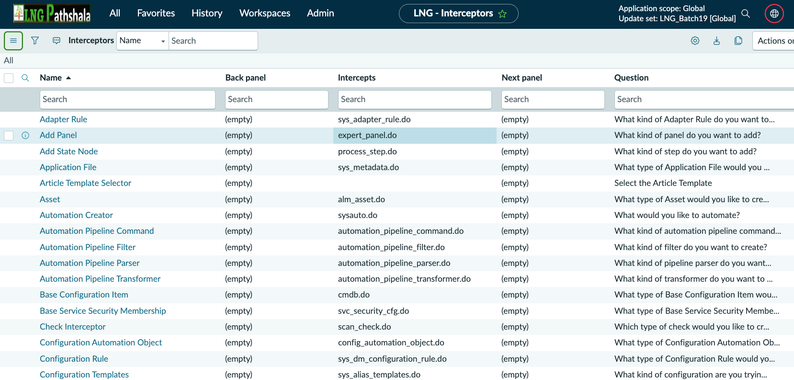Viewport: 794px width, 380px height.
Task: Open the globe scope picker icon
Action: [x=774, y=14]
